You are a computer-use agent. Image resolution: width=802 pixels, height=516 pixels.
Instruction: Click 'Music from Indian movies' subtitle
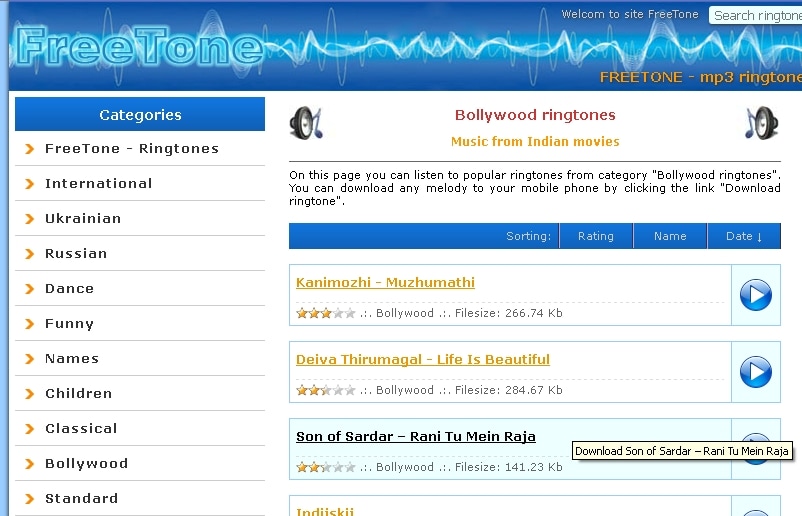pos(535,142)
